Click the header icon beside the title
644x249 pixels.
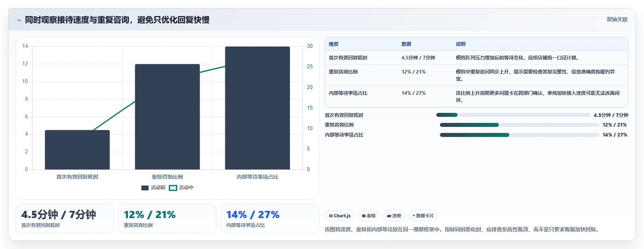tap(19, 20)
